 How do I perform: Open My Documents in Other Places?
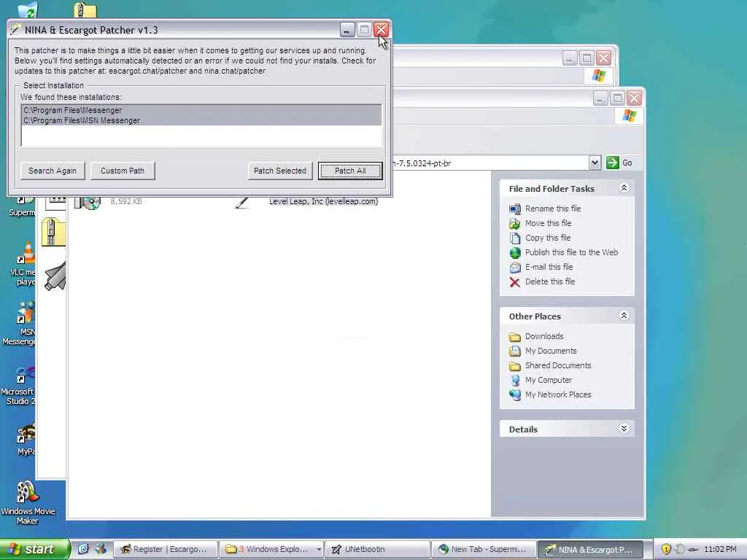(x=551, y=351)
